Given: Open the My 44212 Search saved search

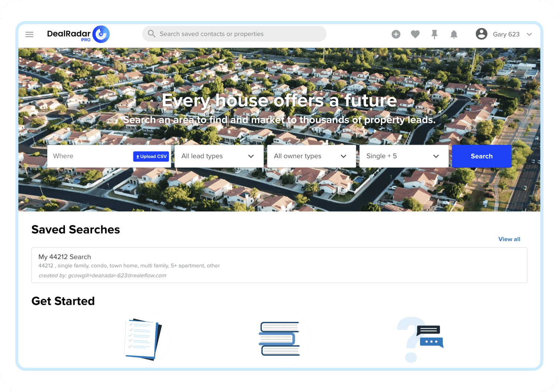Looking at the screenshot, I should tap(279, 265).
